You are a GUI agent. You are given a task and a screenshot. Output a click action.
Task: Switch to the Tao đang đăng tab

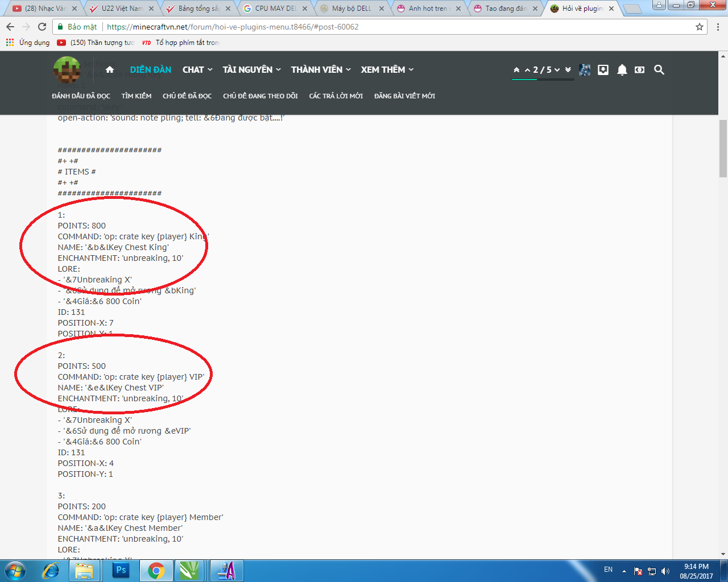pos(506,9)
